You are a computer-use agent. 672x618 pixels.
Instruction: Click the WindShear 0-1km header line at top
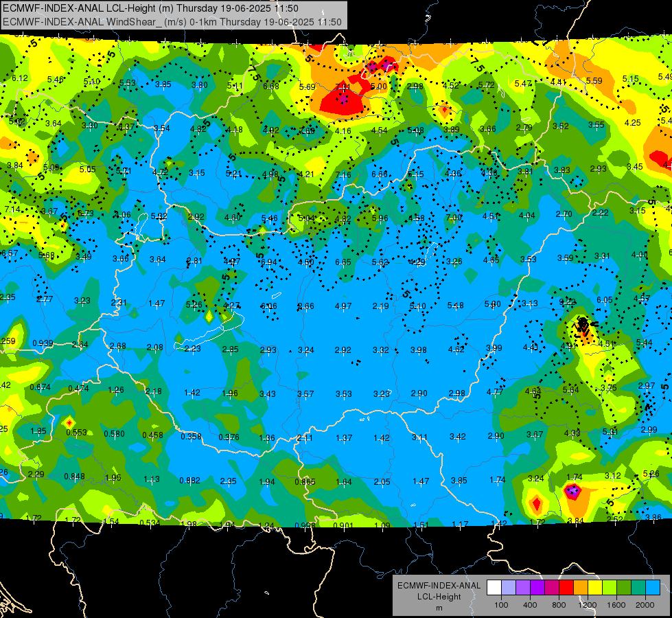[172, 22]
